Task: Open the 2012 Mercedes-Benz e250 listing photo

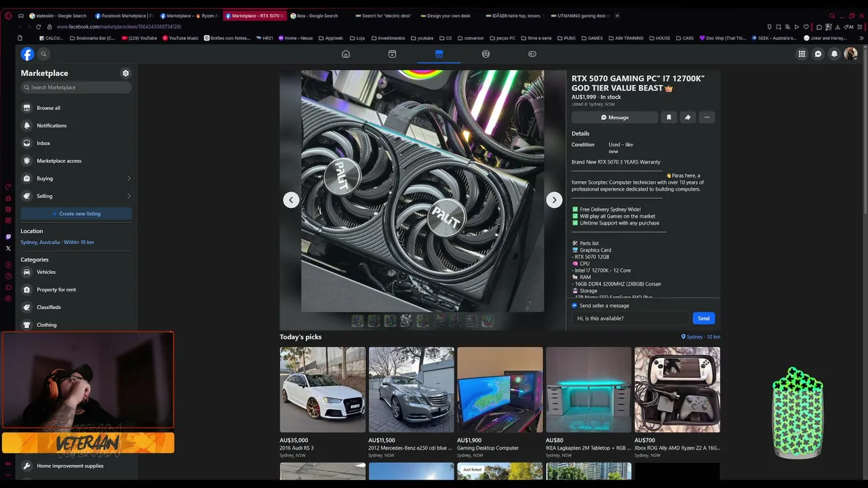Action: pyautogui.click(x=412, y=390)
